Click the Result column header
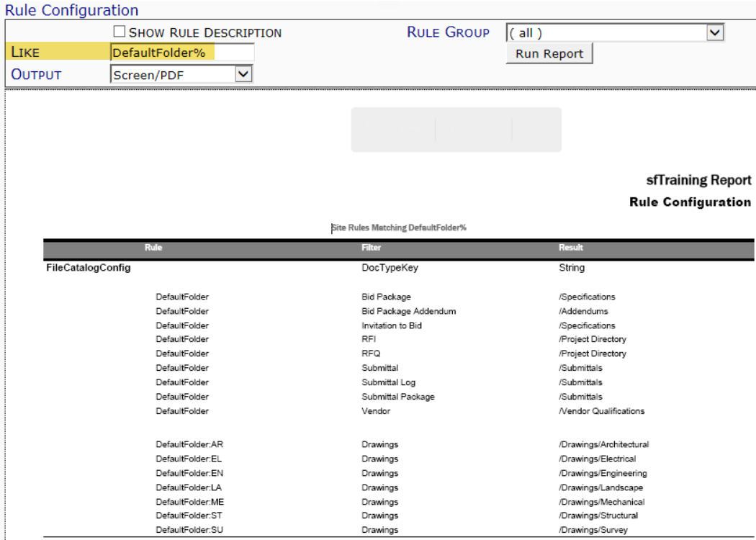Image resolution: width=756 pixels, height=540 pixels. (571, 248)
